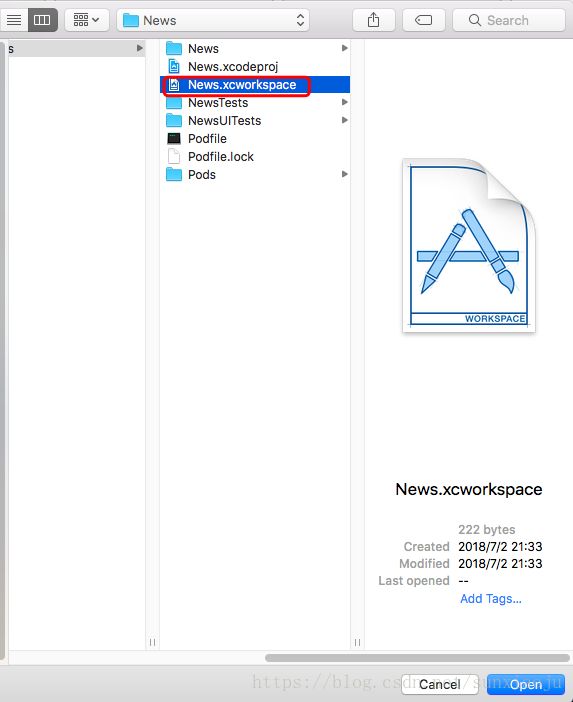Click the News.xcworkspace preview title

tap(469, 489)
